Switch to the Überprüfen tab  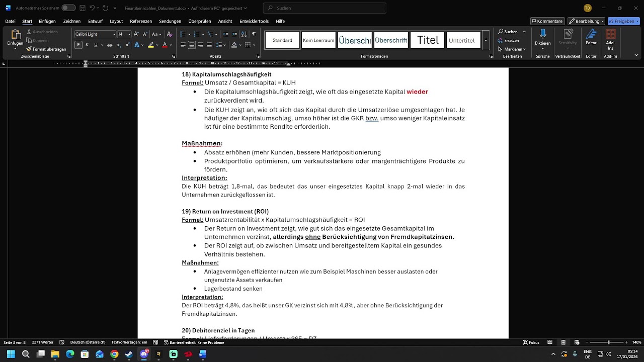coord(200,21)
